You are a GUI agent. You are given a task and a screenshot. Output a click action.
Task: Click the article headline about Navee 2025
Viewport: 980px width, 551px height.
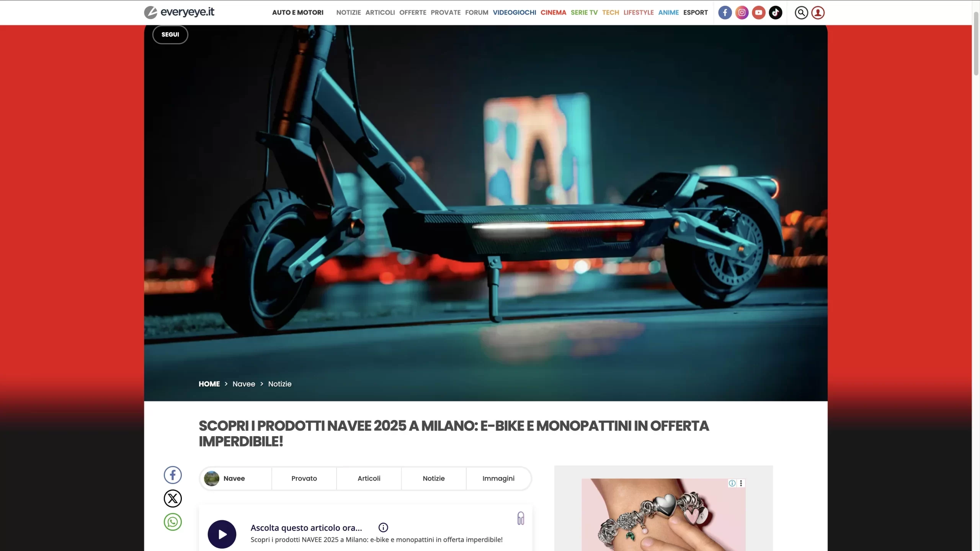click(x=454, y=433)
